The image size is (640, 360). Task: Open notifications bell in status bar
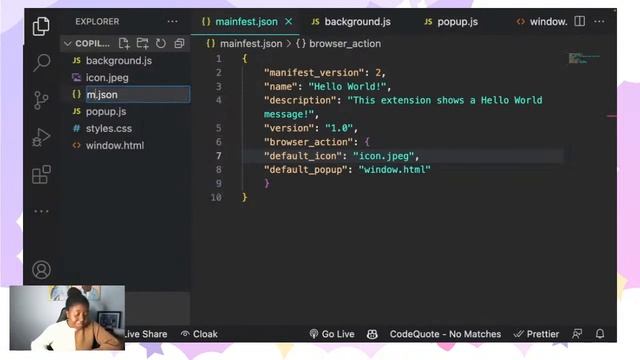coord(600,334)
